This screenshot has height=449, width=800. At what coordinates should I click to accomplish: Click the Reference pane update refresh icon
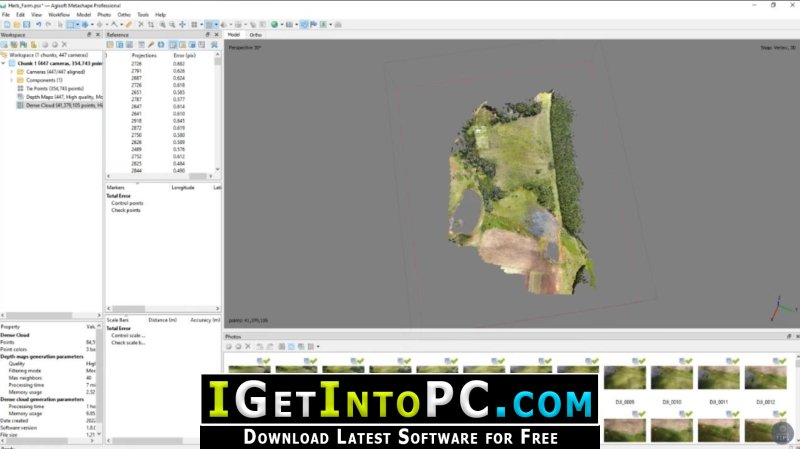(x=161, y=45)
